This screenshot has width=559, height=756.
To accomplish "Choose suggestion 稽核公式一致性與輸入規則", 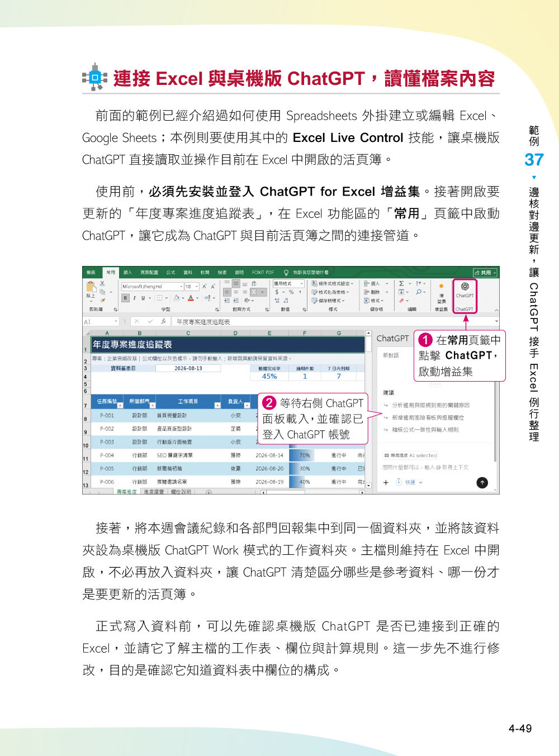I will 421,430.
